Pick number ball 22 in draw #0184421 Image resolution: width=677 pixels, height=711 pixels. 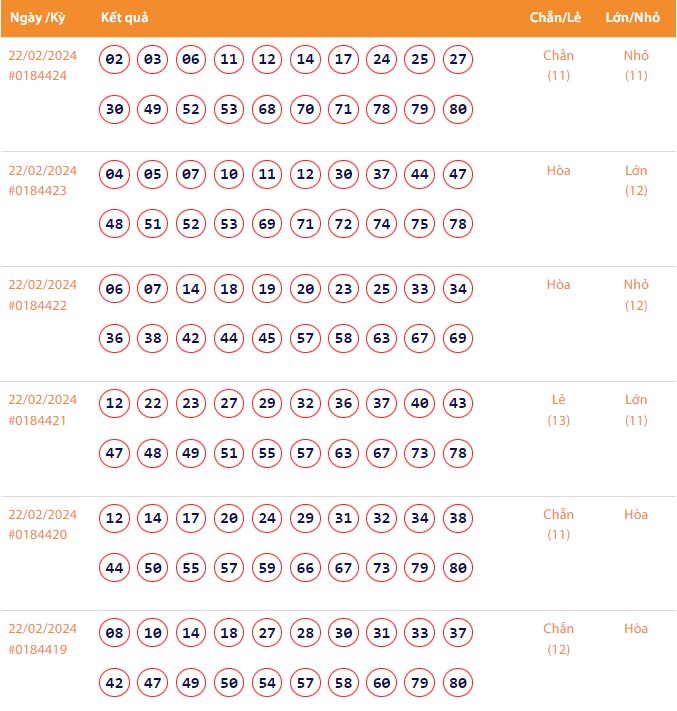tap(153, 404)
